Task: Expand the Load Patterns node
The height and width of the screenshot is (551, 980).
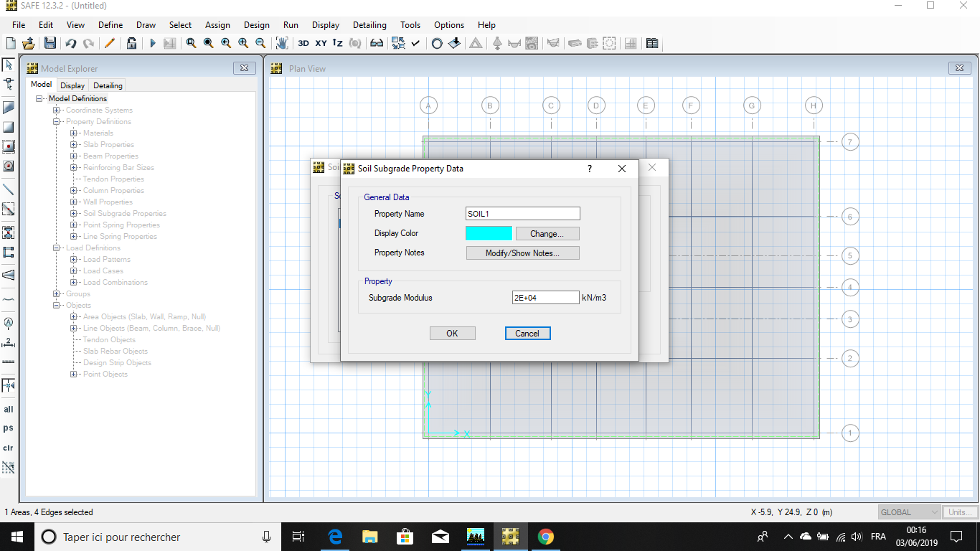Action: [x=73, y=259]
